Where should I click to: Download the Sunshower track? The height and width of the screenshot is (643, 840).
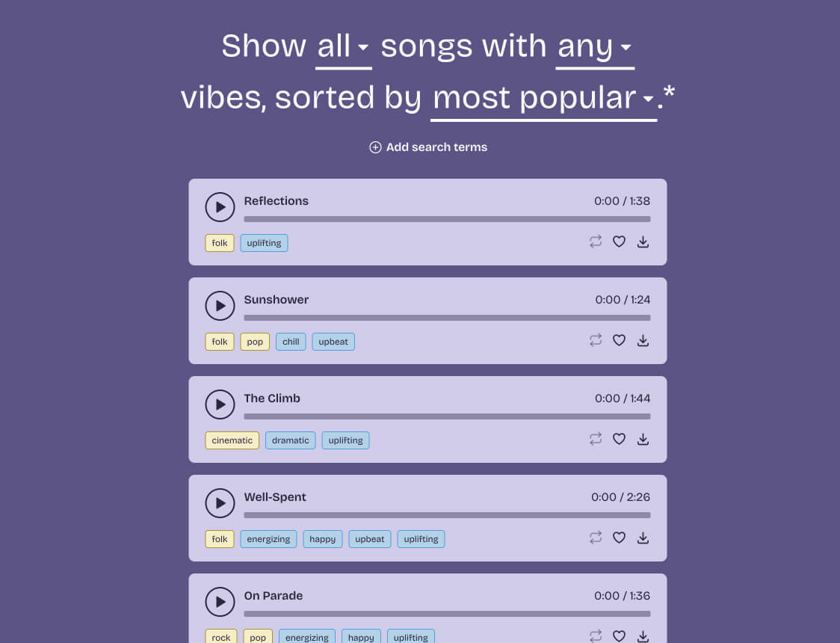point(643,340)
